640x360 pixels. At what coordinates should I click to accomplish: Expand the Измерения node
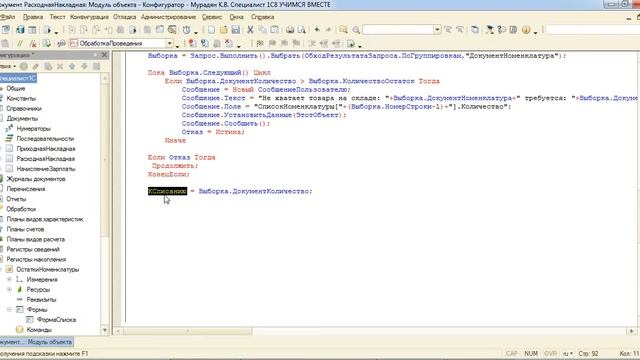point(9,280)
